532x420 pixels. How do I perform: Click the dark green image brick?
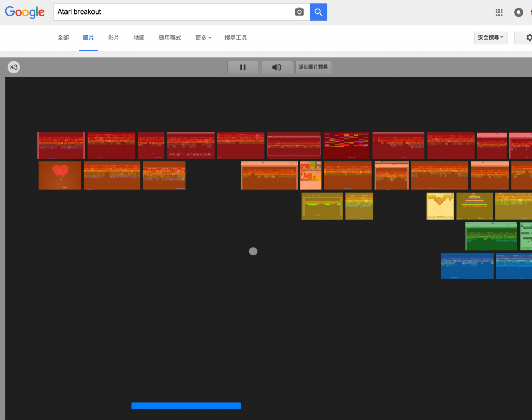pyautogui.click(x=491, y=236)
